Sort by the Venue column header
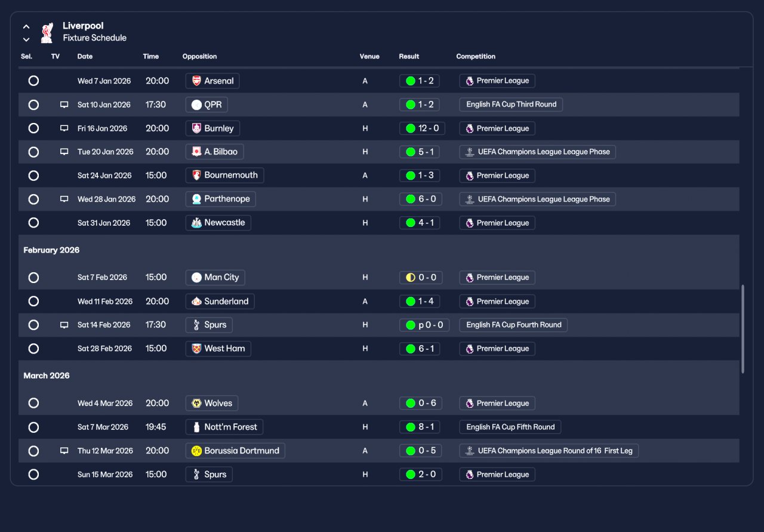764x532 pixels. 369,57
